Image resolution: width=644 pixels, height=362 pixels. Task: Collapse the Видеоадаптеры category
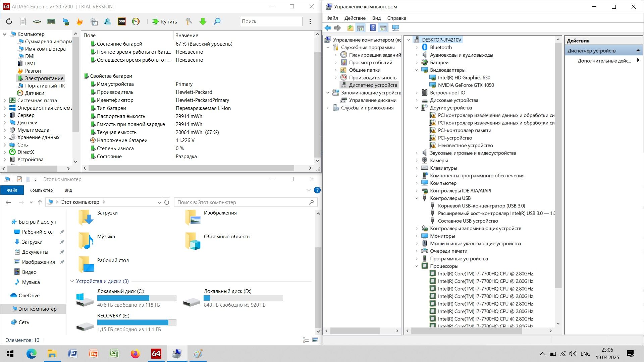[417, 70]
